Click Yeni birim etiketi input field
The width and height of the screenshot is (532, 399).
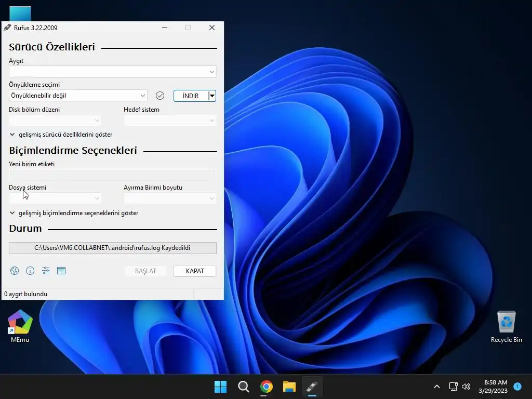[x=112, y=175]
